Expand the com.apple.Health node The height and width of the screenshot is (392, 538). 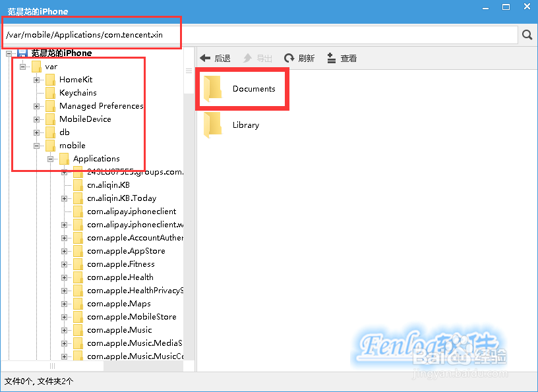pyautogui.click(x=64, y=277)
